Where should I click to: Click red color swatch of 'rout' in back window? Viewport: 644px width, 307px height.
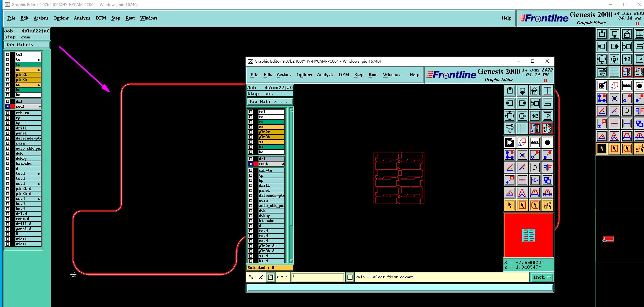point(13,106)
